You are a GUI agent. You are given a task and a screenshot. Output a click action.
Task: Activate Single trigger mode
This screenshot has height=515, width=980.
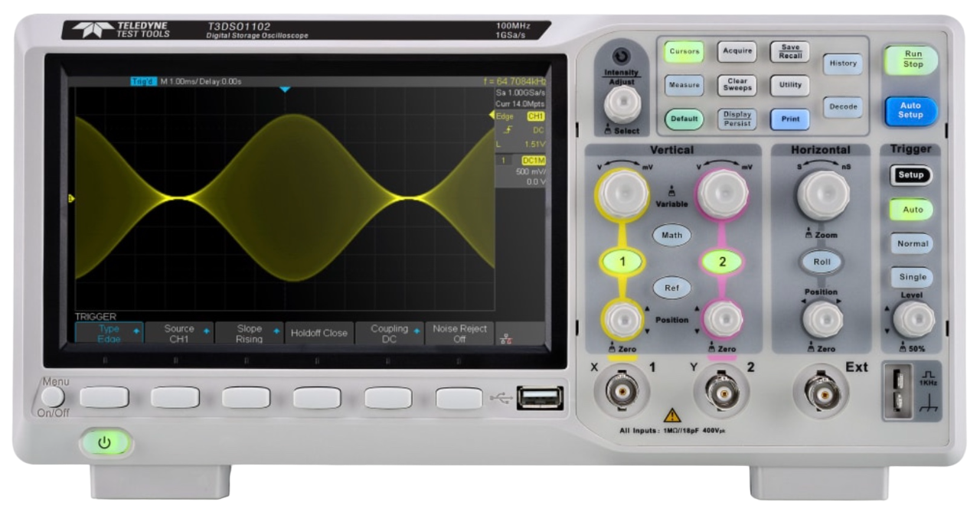(x=910, y=277)
